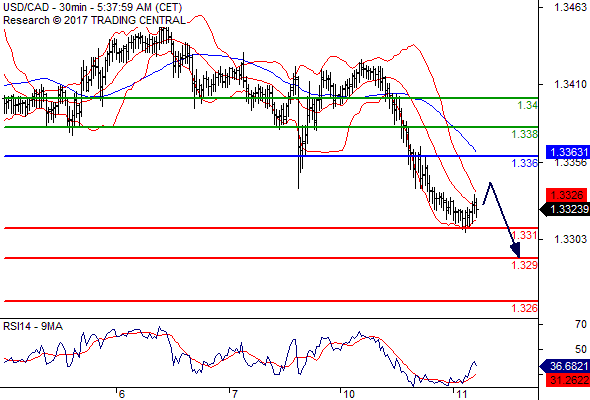Click the date marker labeled 7

point(234,394)
